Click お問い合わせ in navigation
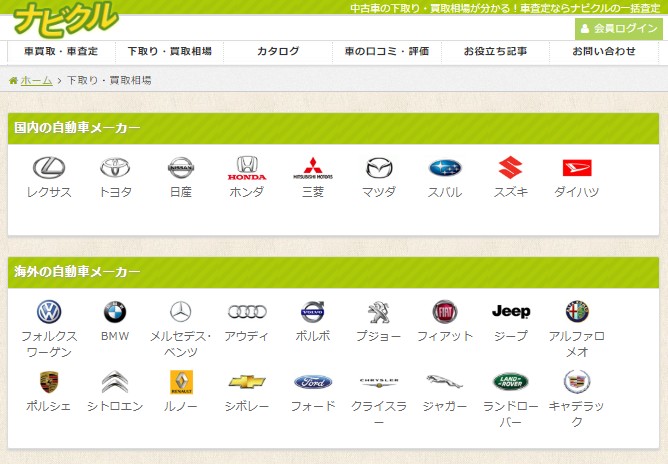 604,52
